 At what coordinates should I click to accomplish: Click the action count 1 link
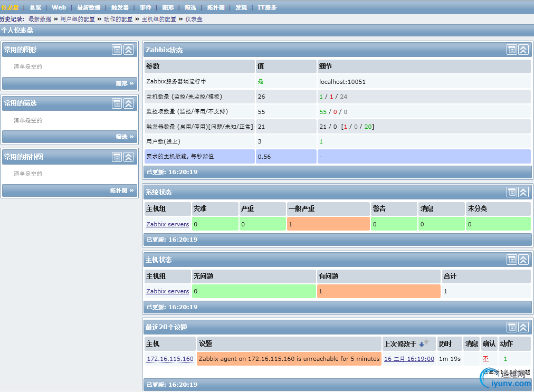point(506,359)
